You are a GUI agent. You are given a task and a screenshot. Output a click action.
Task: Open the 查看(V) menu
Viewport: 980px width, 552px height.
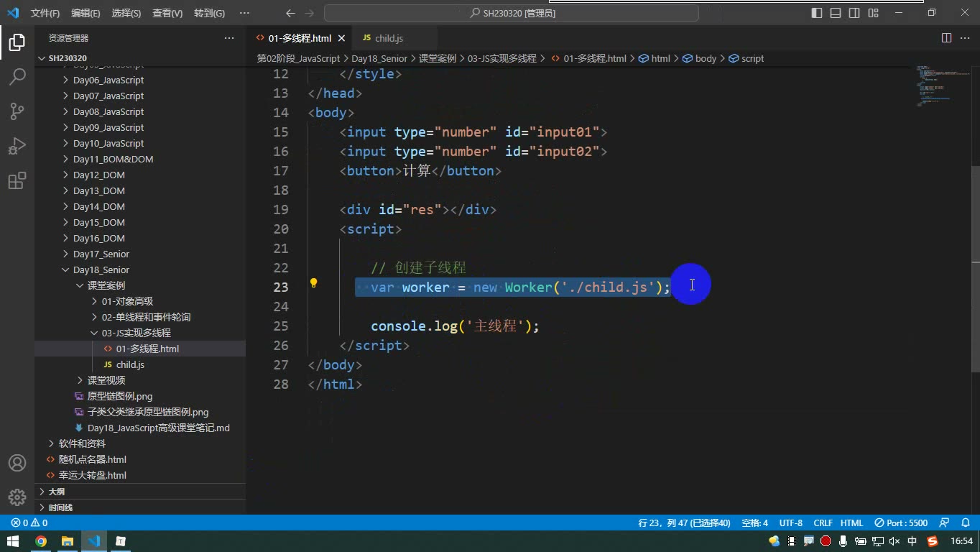tap(167, 13)
